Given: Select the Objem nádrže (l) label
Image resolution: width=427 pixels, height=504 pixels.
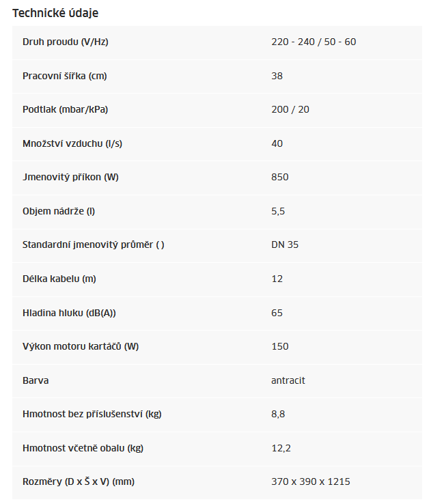Looking at the screenshot, I should [59, 211].
